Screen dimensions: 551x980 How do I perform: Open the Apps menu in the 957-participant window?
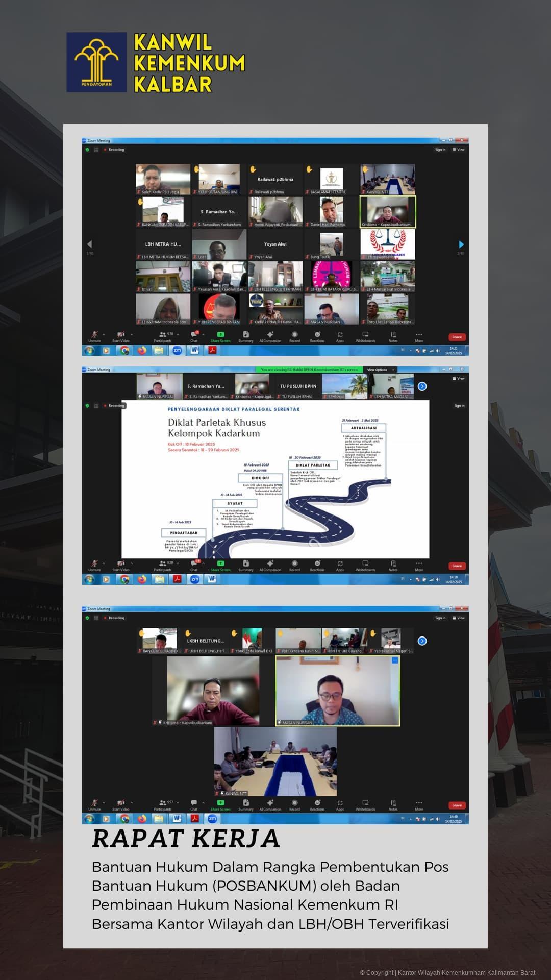point(340,805)
